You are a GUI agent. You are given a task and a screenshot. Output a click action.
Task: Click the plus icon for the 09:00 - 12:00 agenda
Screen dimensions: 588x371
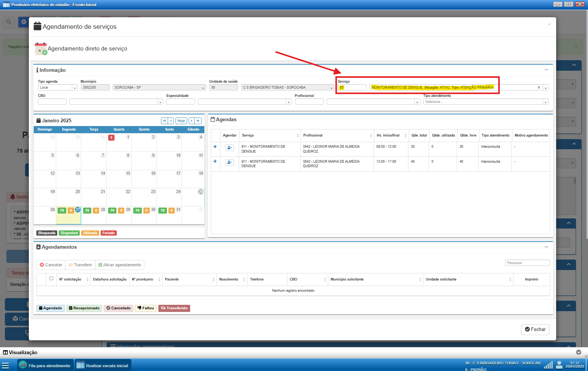[215, 147]
